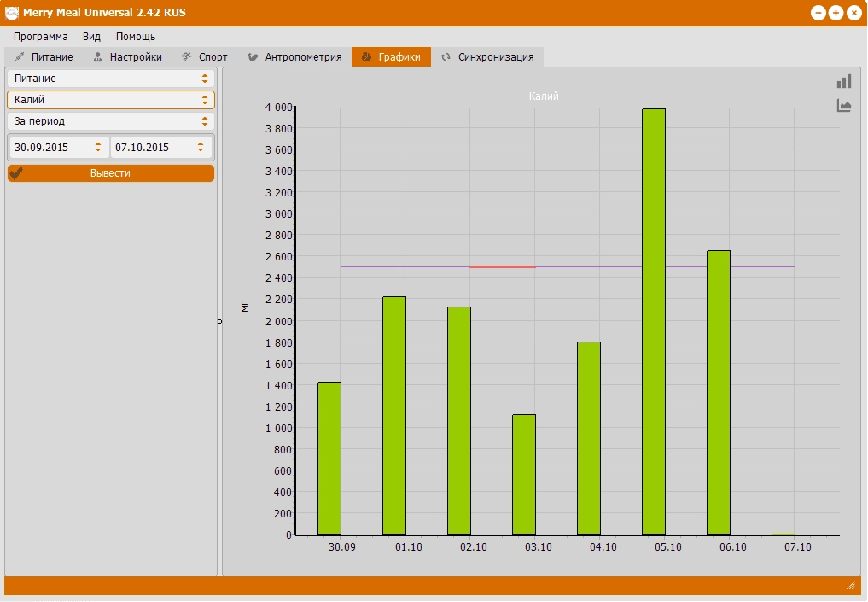
Task: Open the Антропометрия tab
Action: [294, 57]
